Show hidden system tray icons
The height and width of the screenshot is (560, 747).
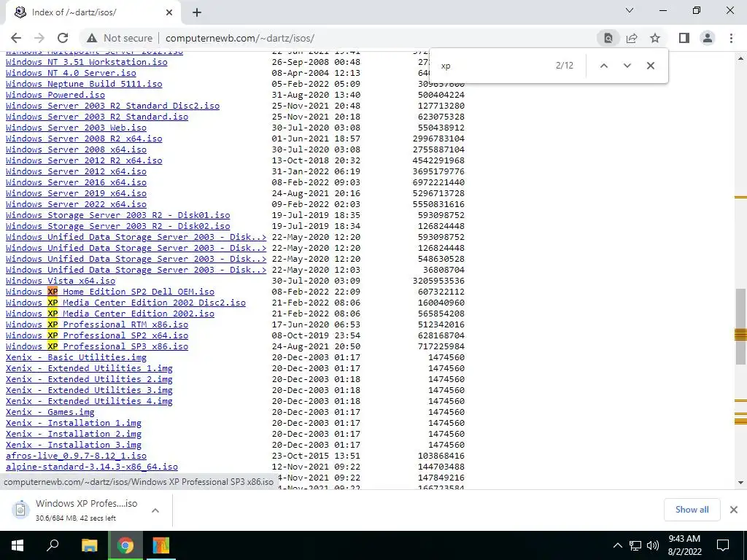617,545
